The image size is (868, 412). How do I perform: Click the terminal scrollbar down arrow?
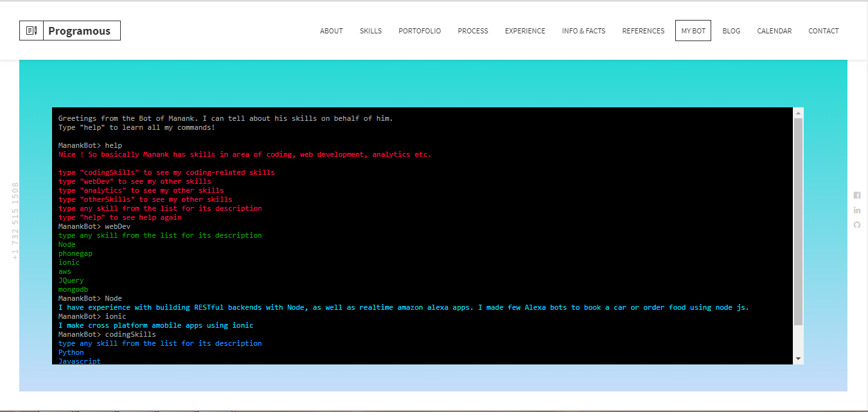tap(799, 359)
